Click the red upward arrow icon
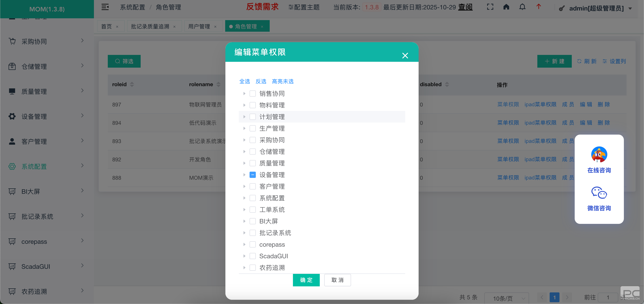644x304 pixels. point(538,7)
